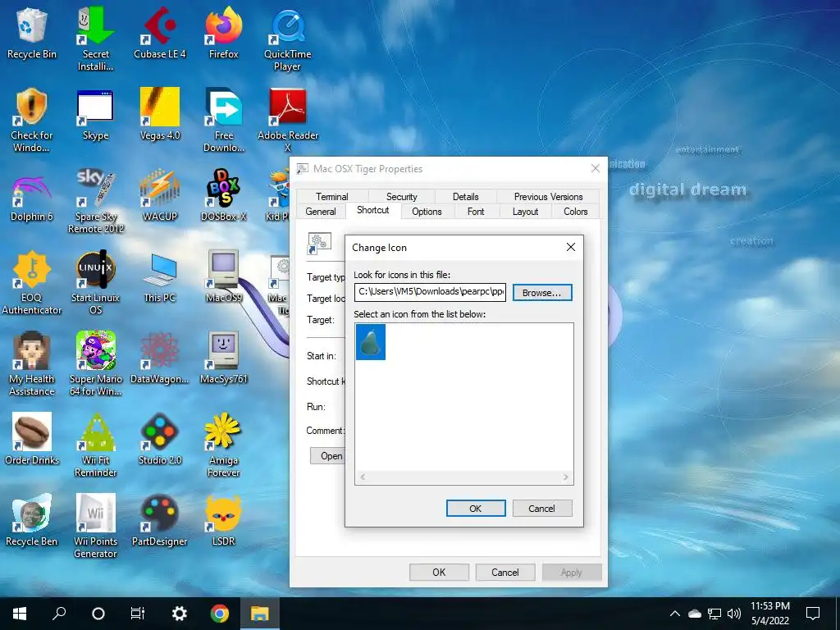The height and width of the screenshot is (630, 840).
Task: Select the Recycle Bin desktop icon
Action: [x=32, y=33]
